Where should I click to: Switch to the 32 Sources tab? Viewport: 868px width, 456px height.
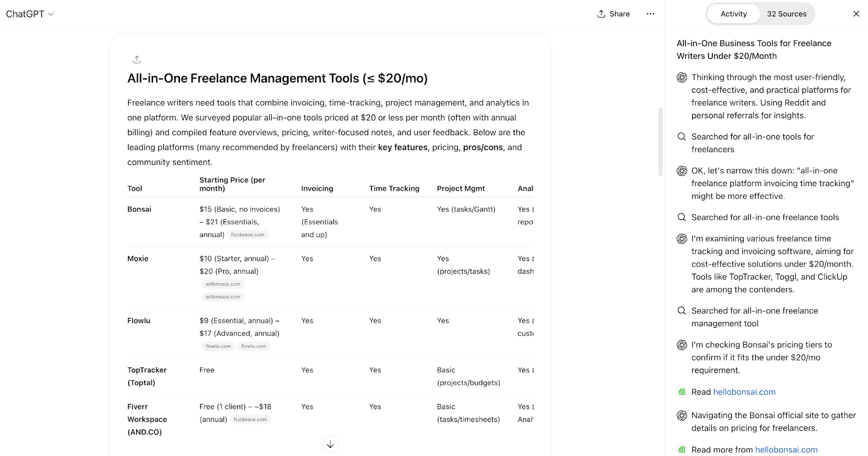(786, 14)
